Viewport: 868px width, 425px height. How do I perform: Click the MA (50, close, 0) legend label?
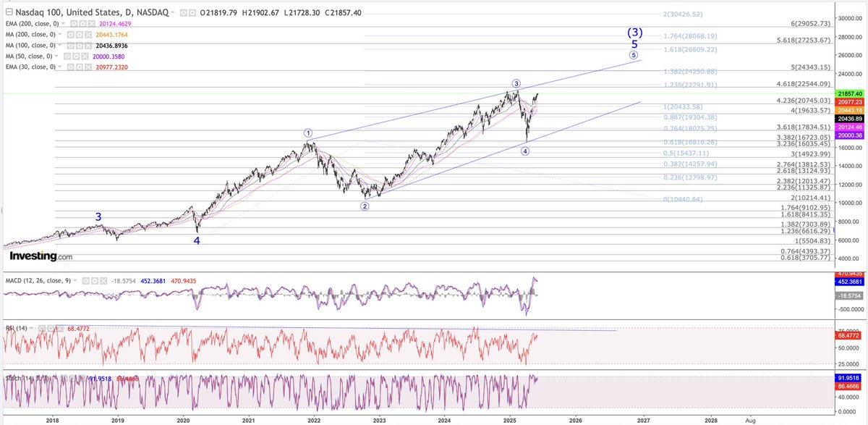click(29, 56)
